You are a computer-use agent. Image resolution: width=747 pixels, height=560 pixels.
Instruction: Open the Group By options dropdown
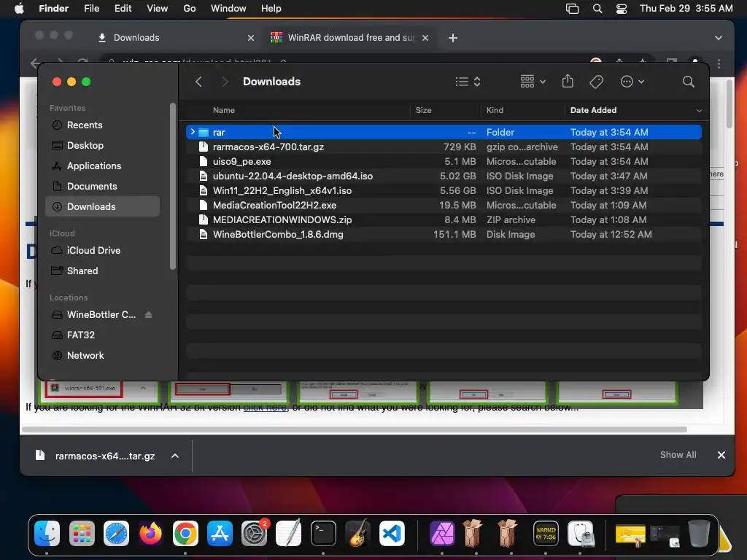click(533, 82)
